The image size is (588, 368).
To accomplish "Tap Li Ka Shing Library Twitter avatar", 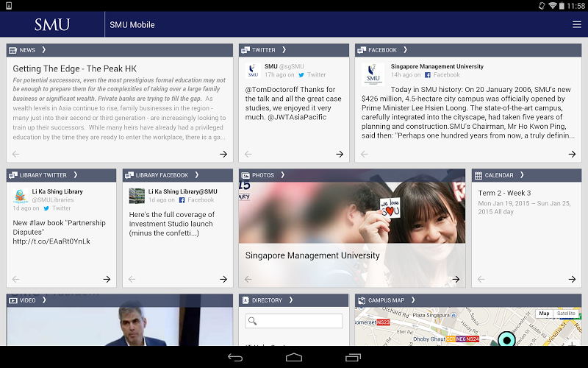I will tap(21, 196).
